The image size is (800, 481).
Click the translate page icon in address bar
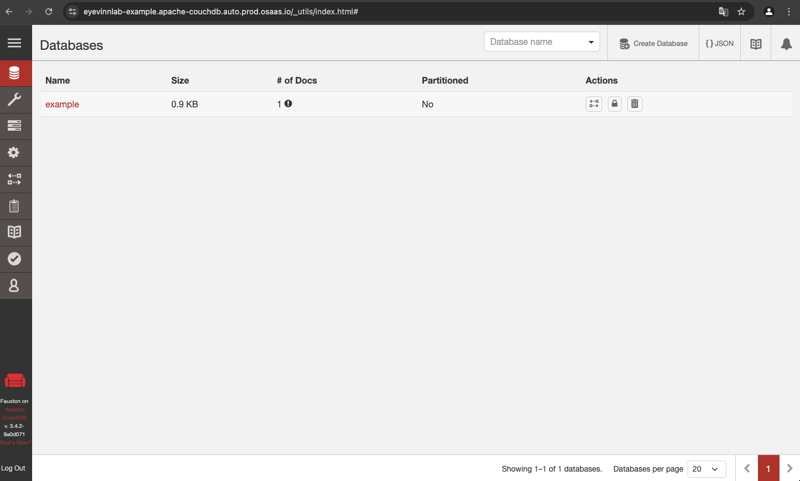723,11
